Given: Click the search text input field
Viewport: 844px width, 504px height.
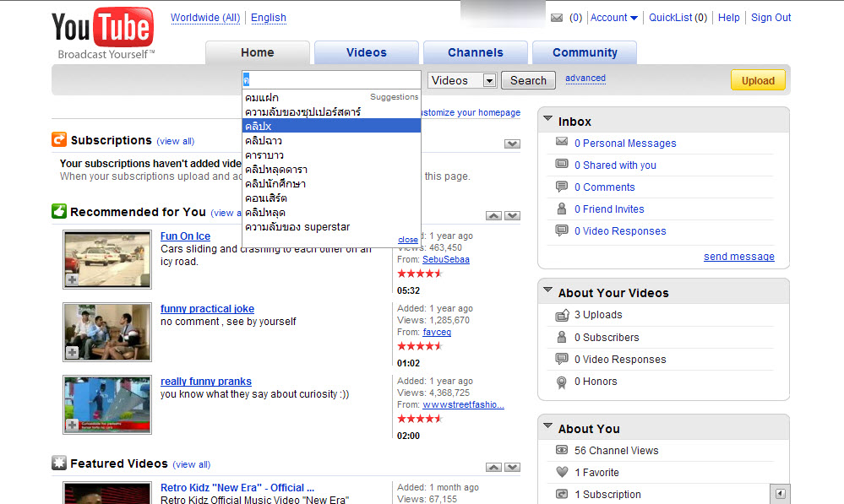Looking at the screenshot, I should tap(331, 80).
